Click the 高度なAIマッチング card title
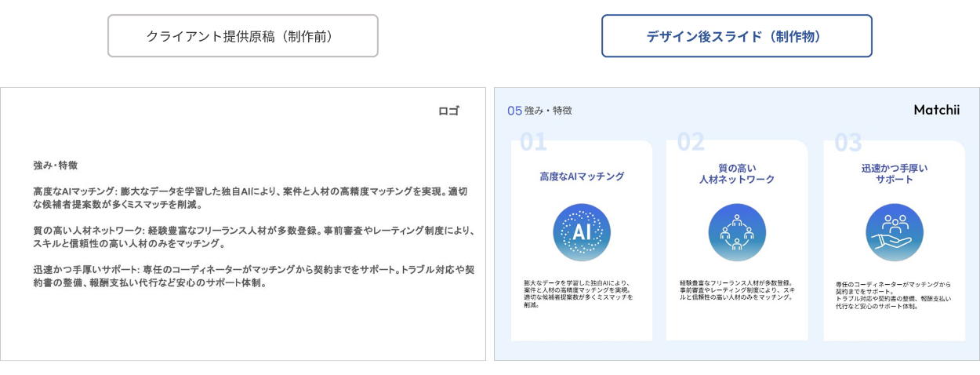Viewport: 980px width, 375px height. (582, 177)
